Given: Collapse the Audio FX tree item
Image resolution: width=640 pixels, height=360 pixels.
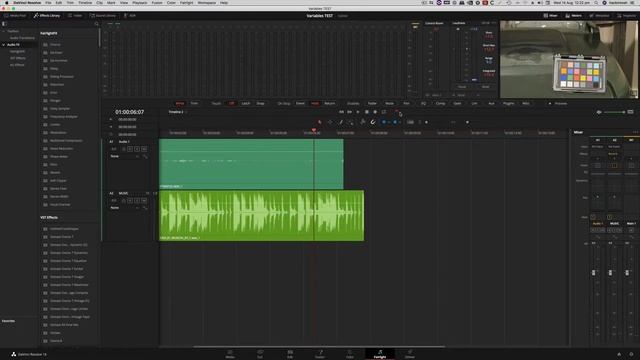Looking at the screenshot, I should (x=4, y=44).
